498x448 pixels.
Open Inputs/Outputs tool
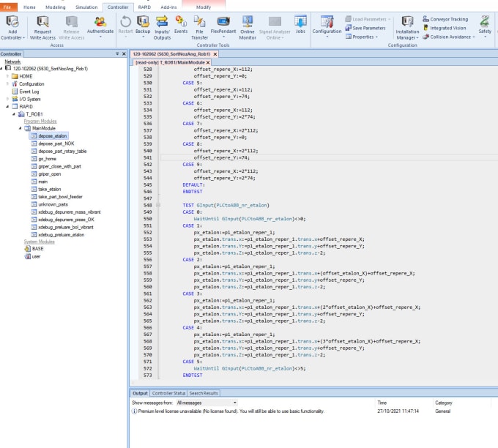pos(162,27)
